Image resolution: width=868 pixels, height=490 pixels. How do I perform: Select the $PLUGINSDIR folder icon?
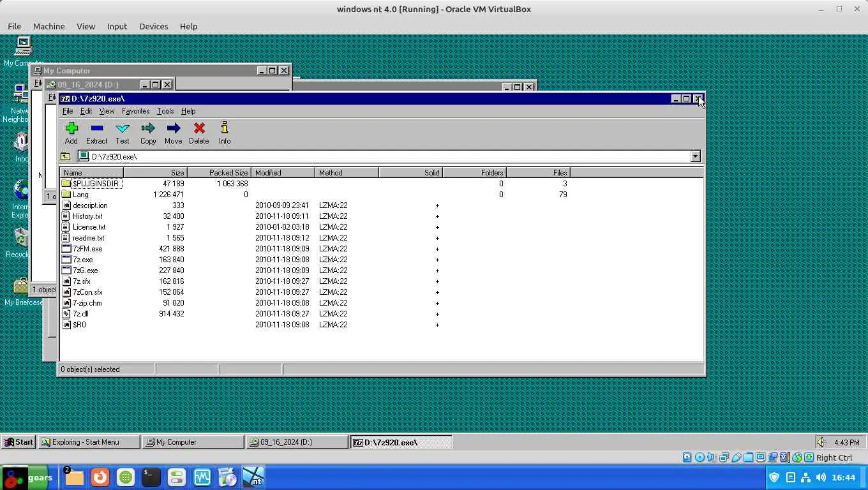coord(66,184)
